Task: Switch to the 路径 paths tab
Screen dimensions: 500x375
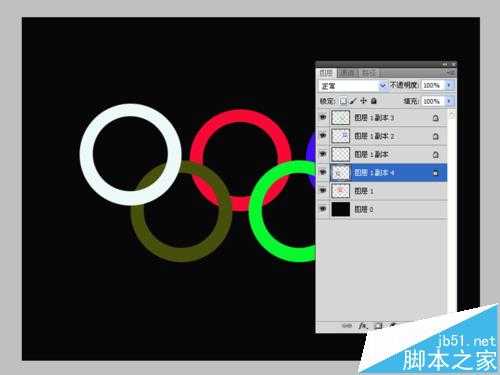Action: point(369,73)
